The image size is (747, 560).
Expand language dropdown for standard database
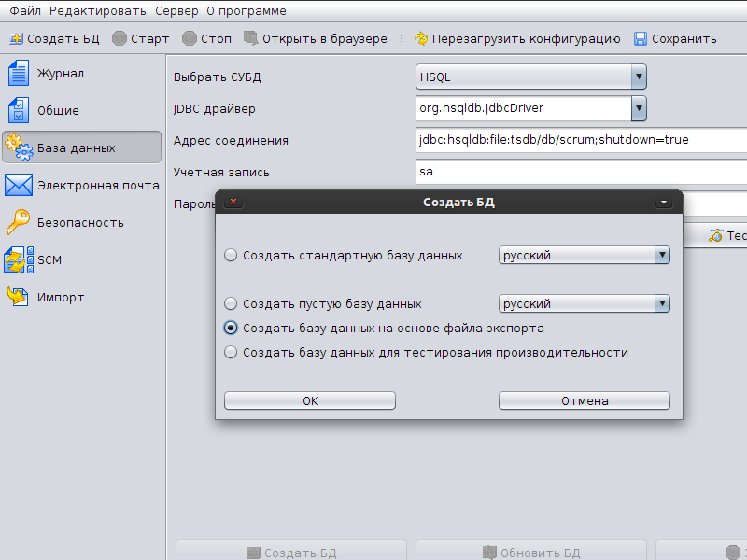(x=662, y=255)
